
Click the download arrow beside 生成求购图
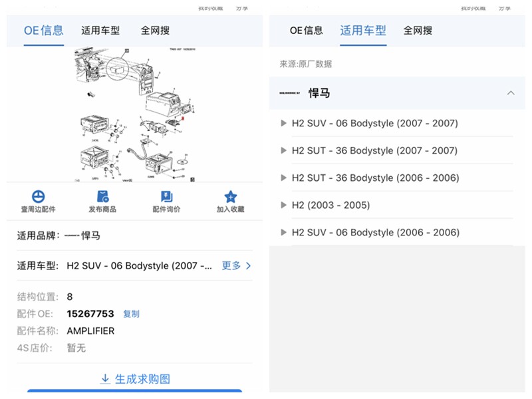(x=106, y=378)
